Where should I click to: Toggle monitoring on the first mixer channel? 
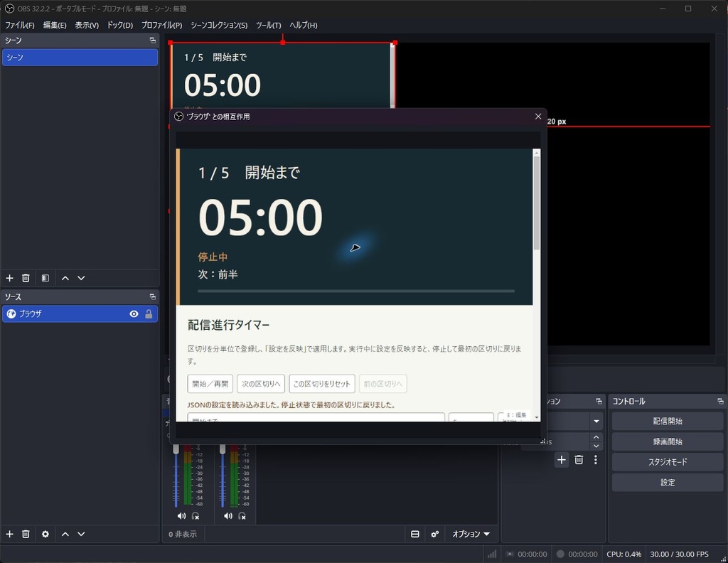click(x=196, y=516)
